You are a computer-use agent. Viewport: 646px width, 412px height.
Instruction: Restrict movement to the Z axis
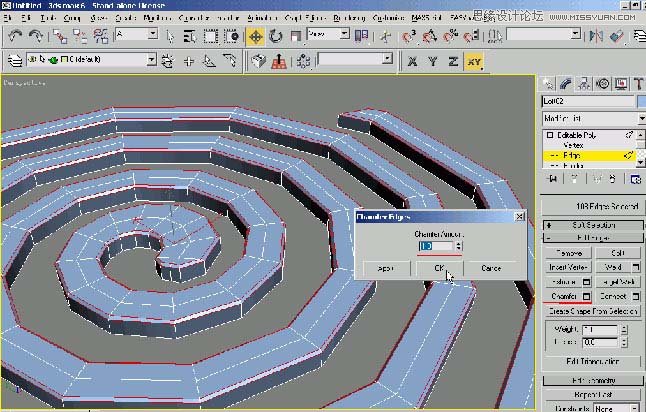click(453, 62)
